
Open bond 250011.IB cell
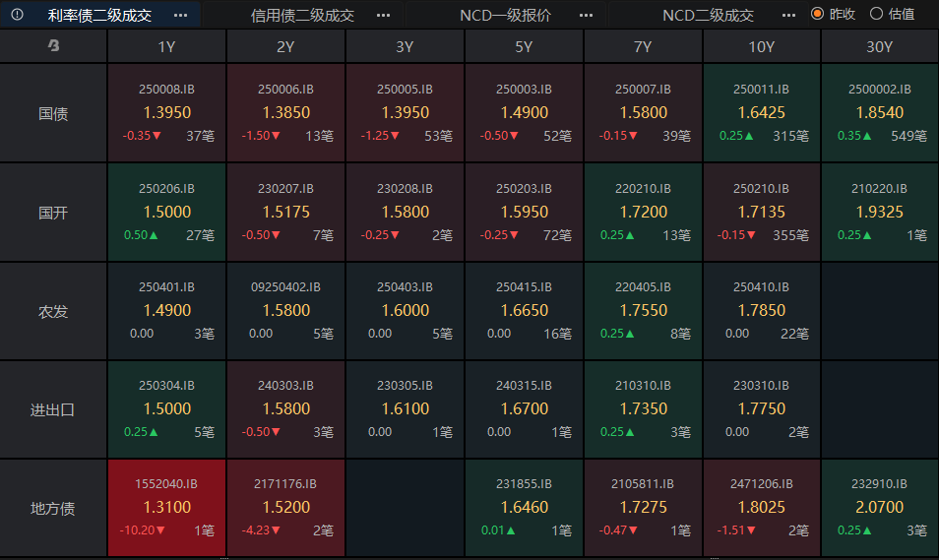click(761, 113)
